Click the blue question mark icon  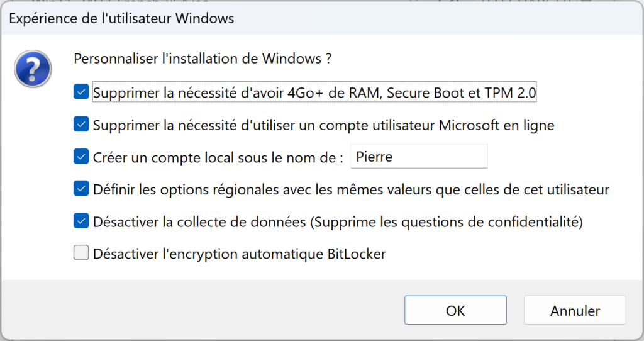tap(33, 69)
